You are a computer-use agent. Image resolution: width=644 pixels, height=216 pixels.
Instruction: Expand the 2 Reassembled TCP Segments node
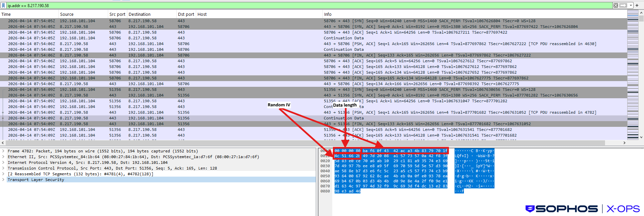click(3, 174)
